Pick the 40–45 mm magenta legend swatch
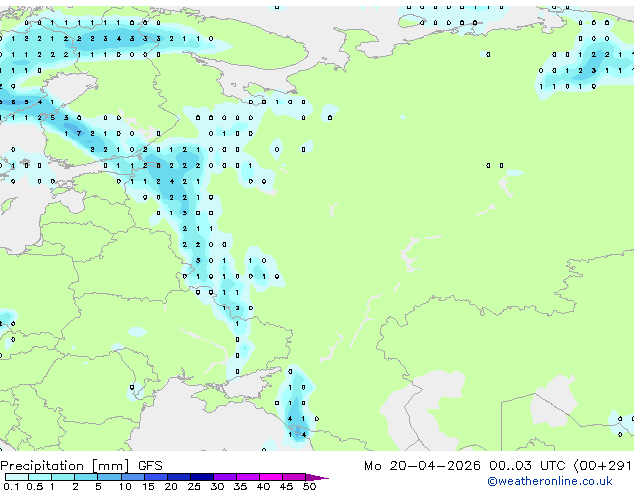This screenshot has width=634, height=490. (271, 477)
